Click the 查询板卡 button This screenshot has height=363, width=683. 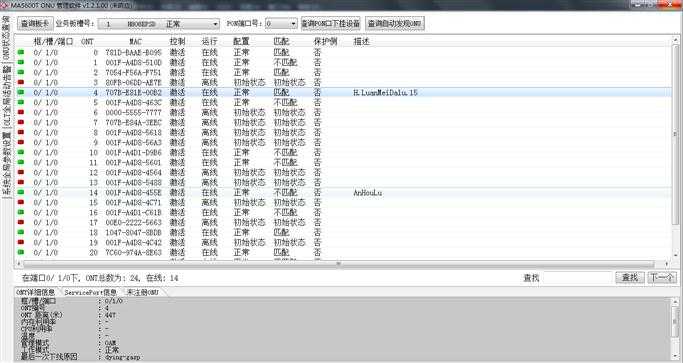point(35,24)
